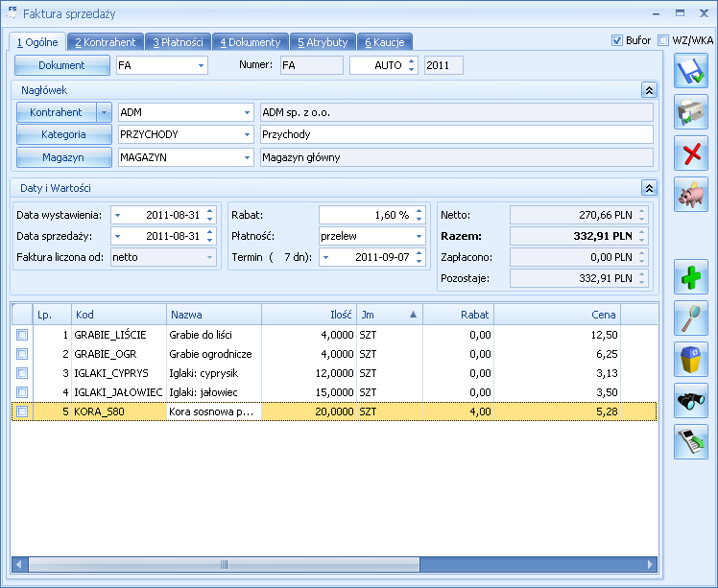Click the 15,0000 quantity cell

309,392
